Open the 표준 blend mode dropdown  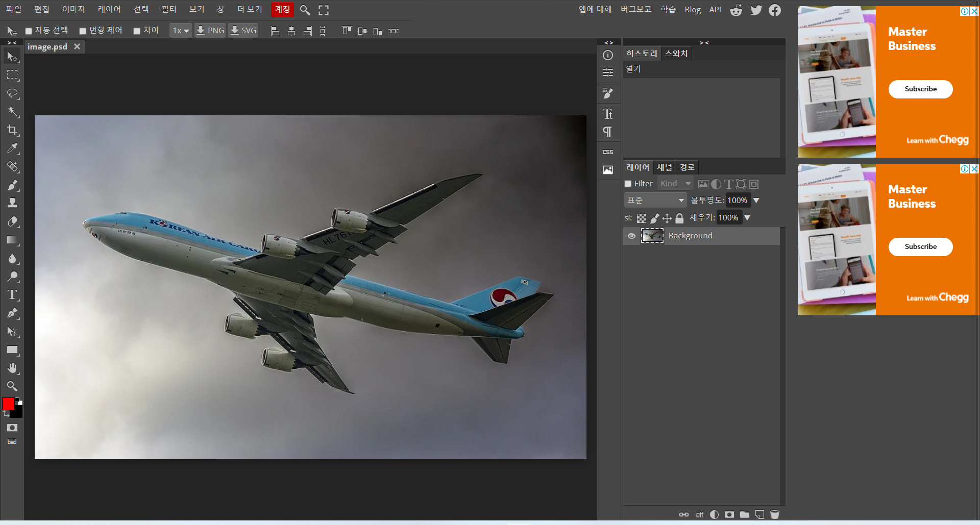click(x=655, y=201)
